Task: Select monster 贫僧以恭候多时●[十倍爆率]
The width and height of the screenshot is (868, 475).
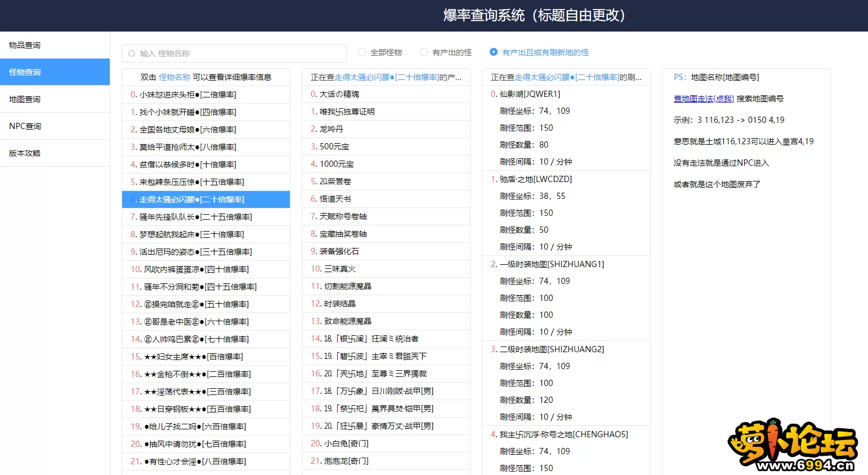Action: tap(206, 165)
